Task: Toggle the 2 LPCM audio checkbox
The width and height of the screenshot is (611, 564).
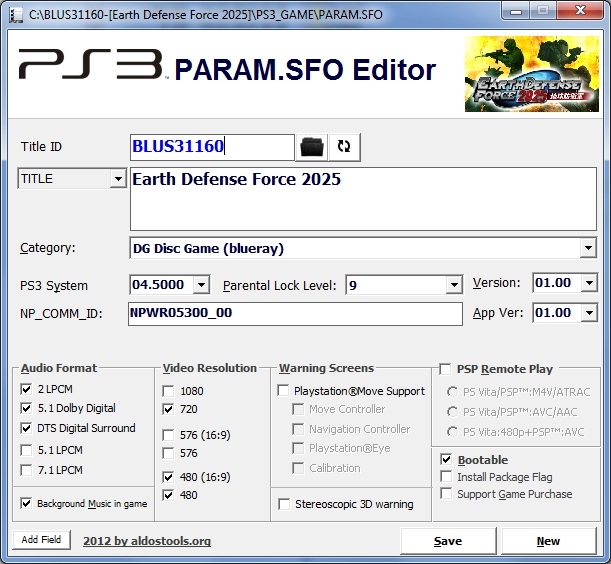Action: point(26,389)
